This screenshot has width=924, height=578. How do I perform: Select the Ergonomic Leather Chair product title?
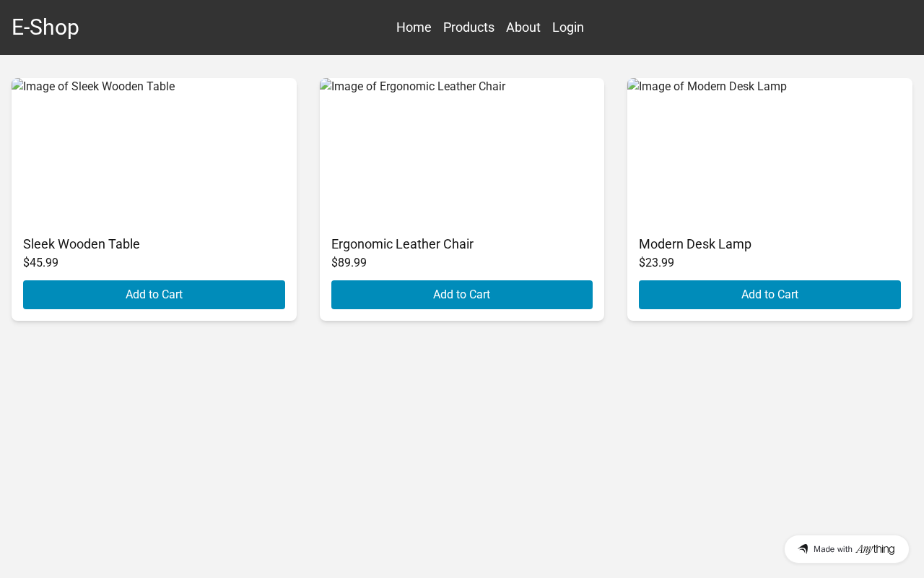click(x=402, y=244)
